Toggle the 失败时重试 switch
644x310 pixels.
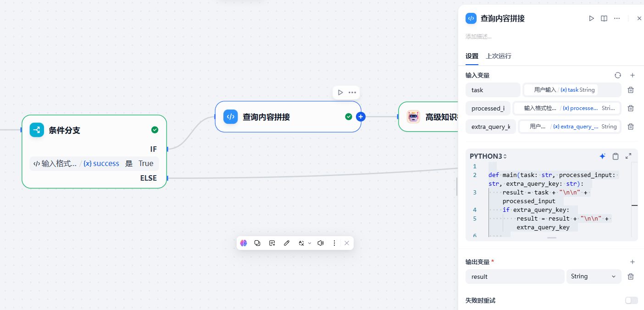coord(631,300)
